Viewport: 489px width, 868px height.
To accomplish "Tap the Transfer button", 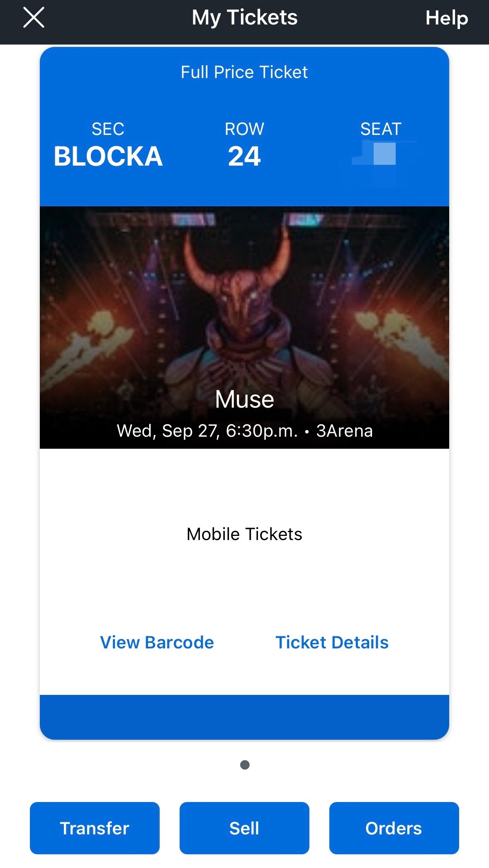I will [95, 828].
